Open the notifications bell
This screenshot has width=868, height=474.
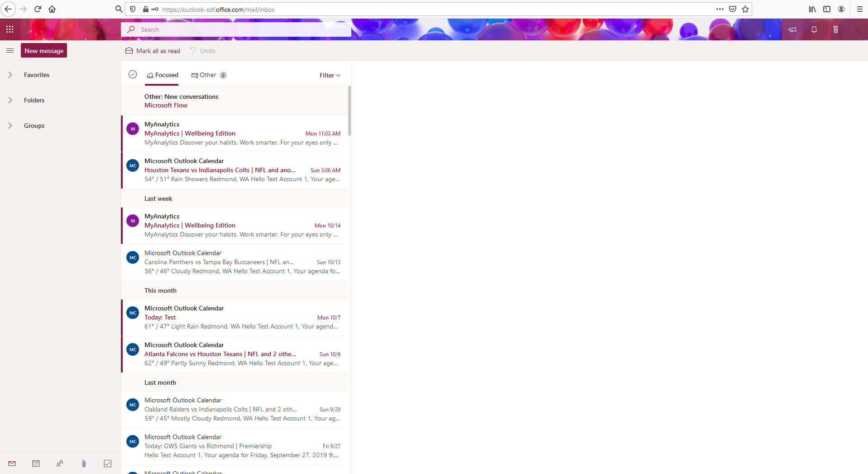pos(814,29)
